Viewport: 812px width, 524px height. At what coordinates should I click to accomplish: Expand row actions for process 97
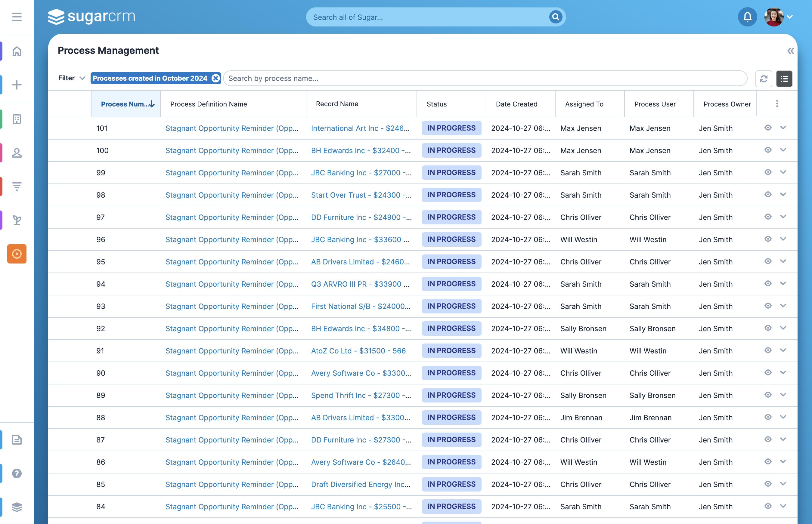point(783,217)
